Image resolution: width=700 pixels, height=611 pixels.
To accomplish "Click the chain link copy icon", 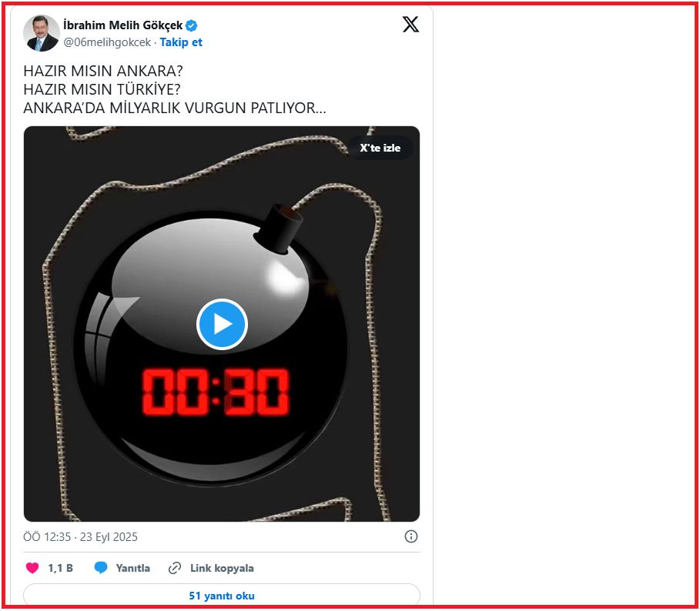I will [175, 568].
